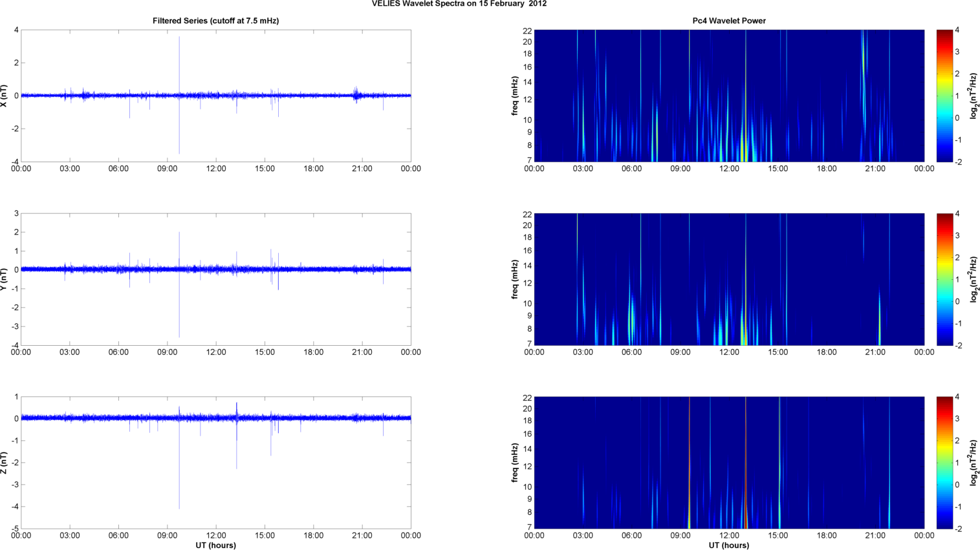
Task: Click the Pc4 Wavelet Power heading
Action: point(729,21)
